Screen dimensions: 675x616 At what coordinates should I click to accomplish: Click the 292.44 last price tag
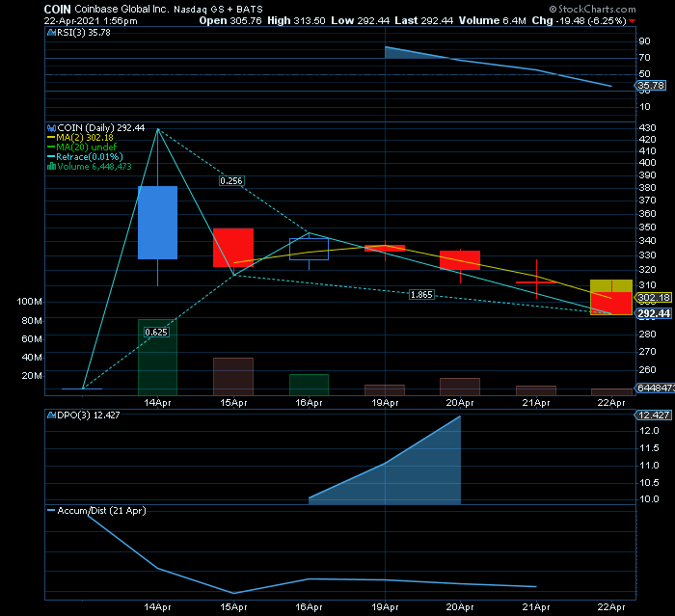point(653,313)
